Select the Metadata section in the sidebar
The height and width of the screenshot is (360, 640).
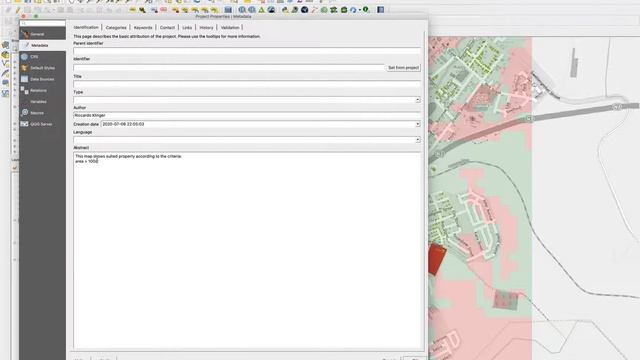(42, 45)
